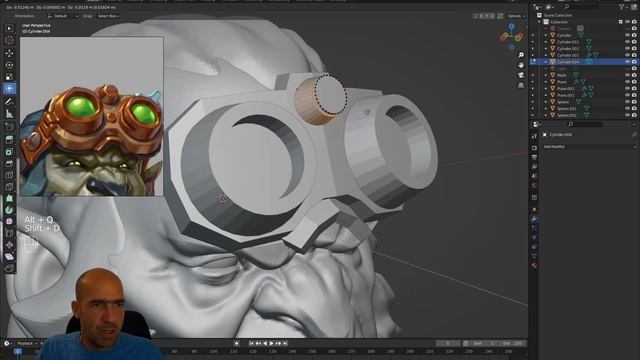Collapse the Collection in outliner

(x=540, y=22)
